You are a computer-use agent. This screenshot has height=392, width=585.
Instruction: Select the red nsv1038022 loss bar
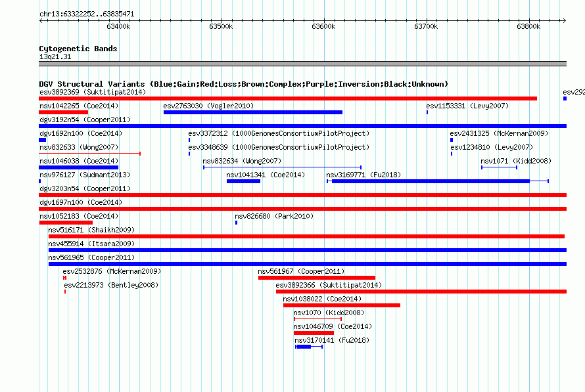coord(342,305)
